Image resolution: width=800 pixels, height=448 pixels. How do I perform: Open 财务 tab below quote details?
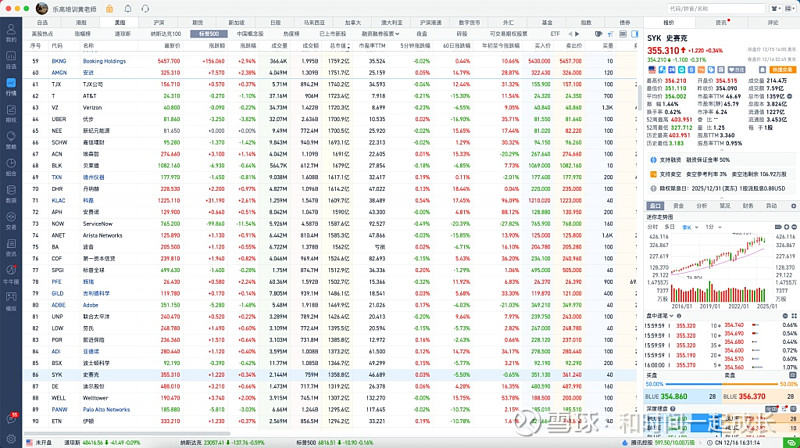click(x=748, y=206)
